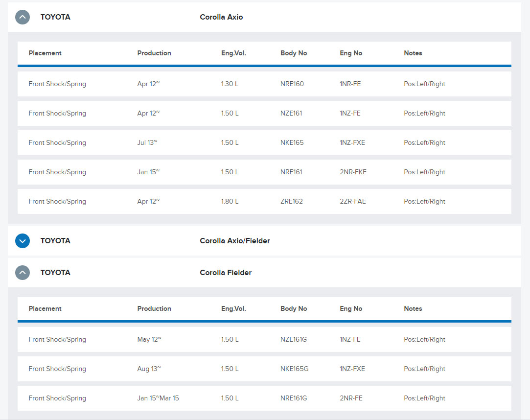Screen dimensions: 530x420
Task: Click Notes header in Corolla Fielder table
Action: 413,309
